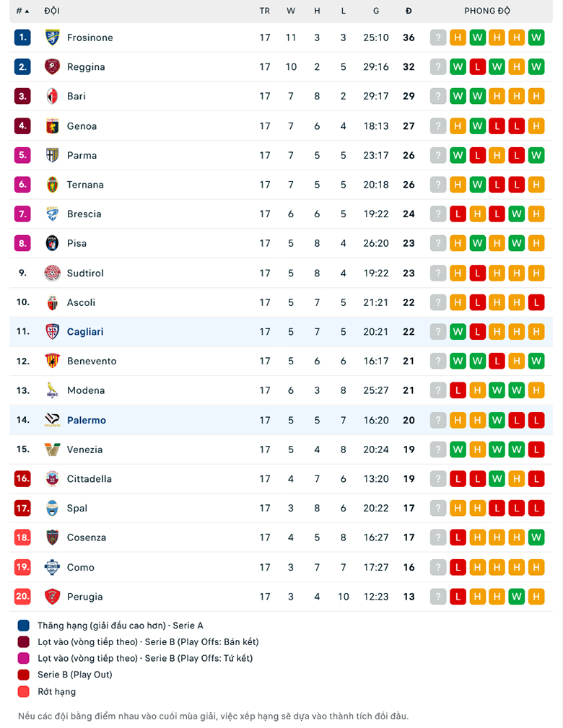Click Cosenza's green W latest result badge
Screen dimensions: 563x728
(x=536, y=538)
